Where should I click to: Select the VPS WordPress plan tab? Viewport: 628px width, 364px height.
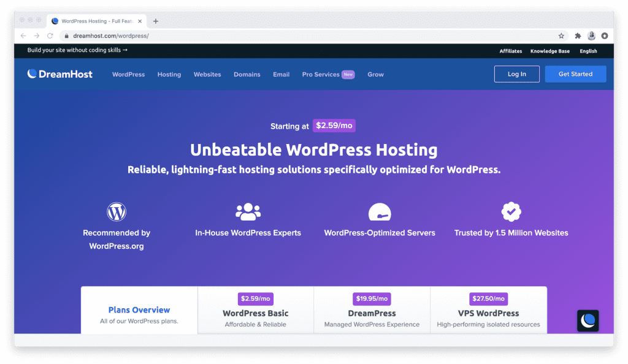tap(488, 310)
